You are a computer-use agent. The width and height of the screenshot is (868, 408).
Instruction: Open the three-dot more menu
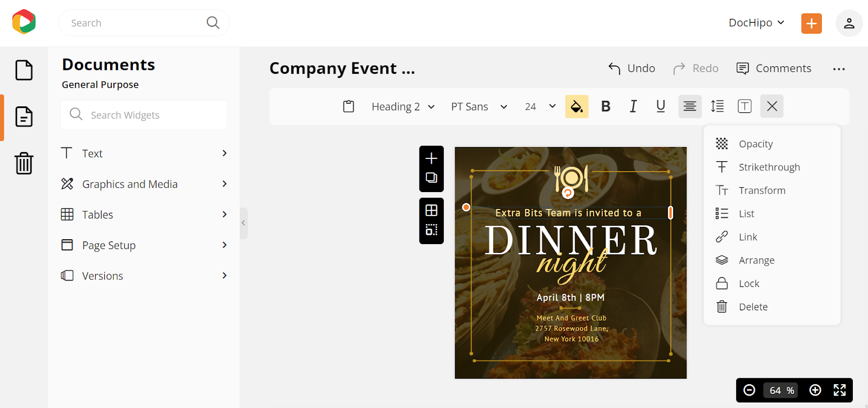pos(839,69)
